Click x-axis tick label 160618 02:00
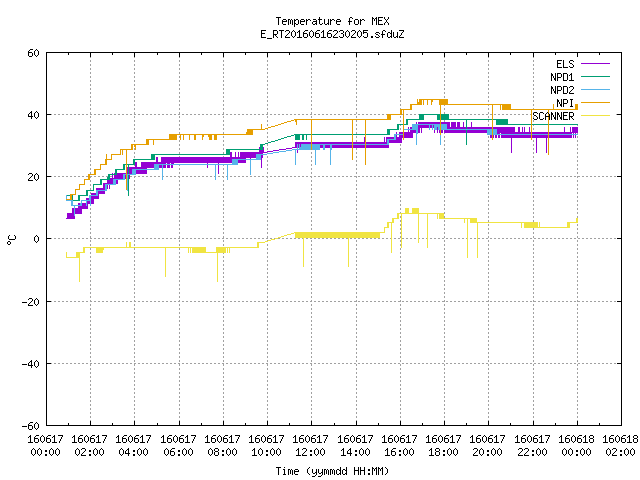The height and width of the screenshot is (480, 640). pyautogui.click(x=621, y=446)
